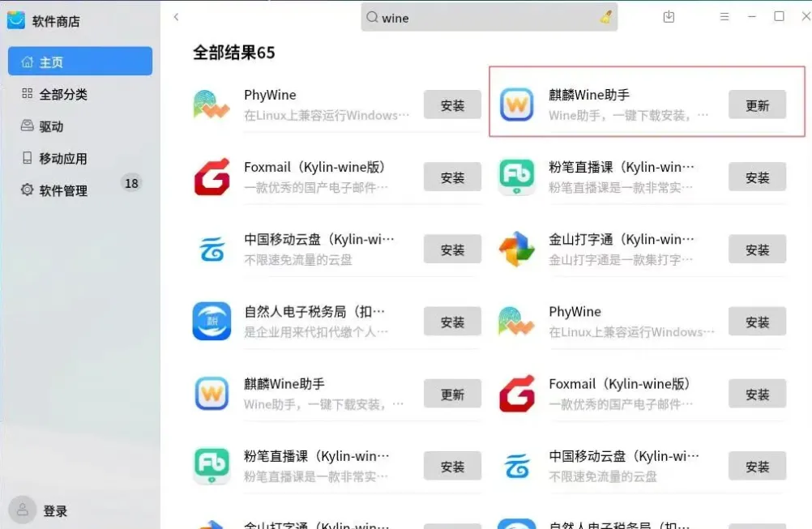Open the second PhyWine result title
Image resolution: width=812 pixels, height=529 pixels.
575,312
